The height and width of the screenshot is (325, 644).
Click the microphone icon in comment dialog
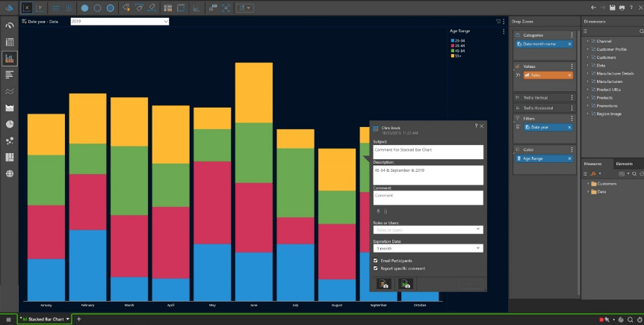click(379, 211)
